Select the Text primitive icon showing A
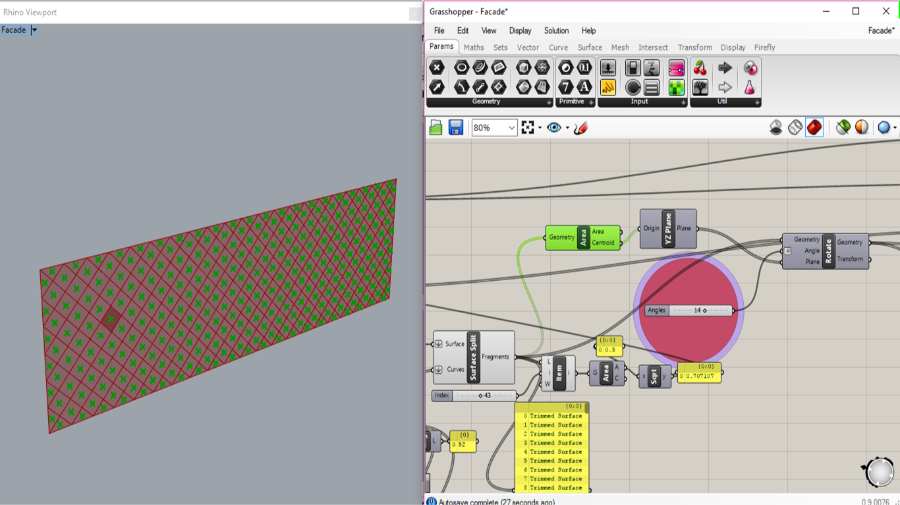This screenshot has width=900, height=505. (584, 87)
